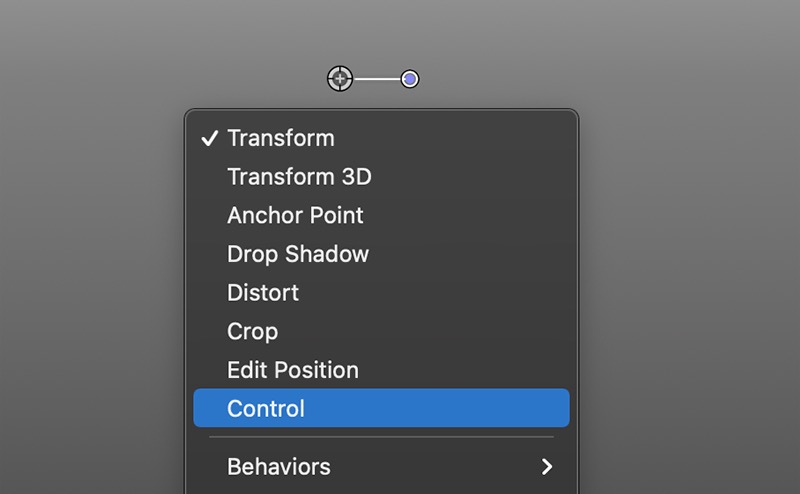800x494 pixels.
Task: Switch to the Anchor Point tool
Action: coord(295,216)
